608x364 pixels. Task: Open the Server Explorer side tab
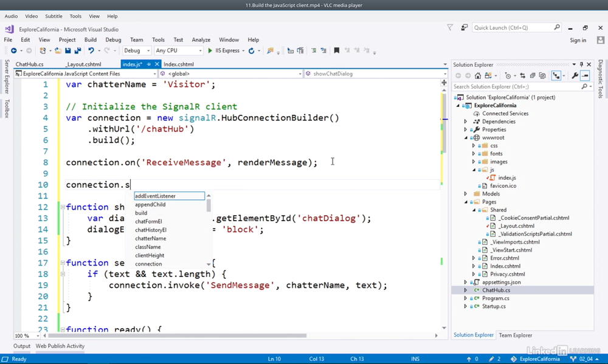[x=7, y=77]
